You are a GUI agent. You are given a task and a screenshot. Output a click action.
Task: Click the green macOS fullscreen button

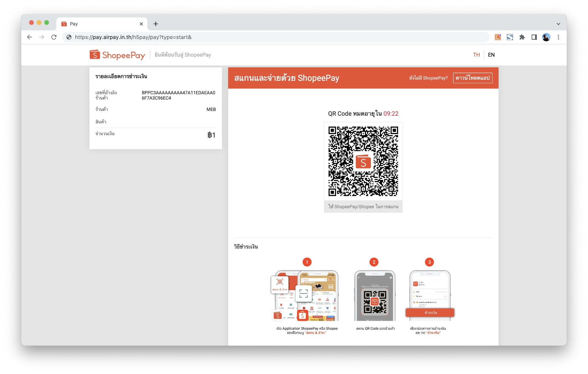point(47,22)
